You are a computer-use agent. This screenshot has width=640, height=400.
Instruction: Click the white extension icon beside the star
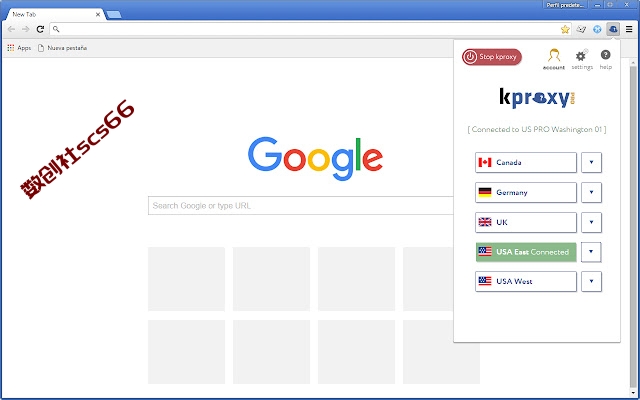coord(581,29)
